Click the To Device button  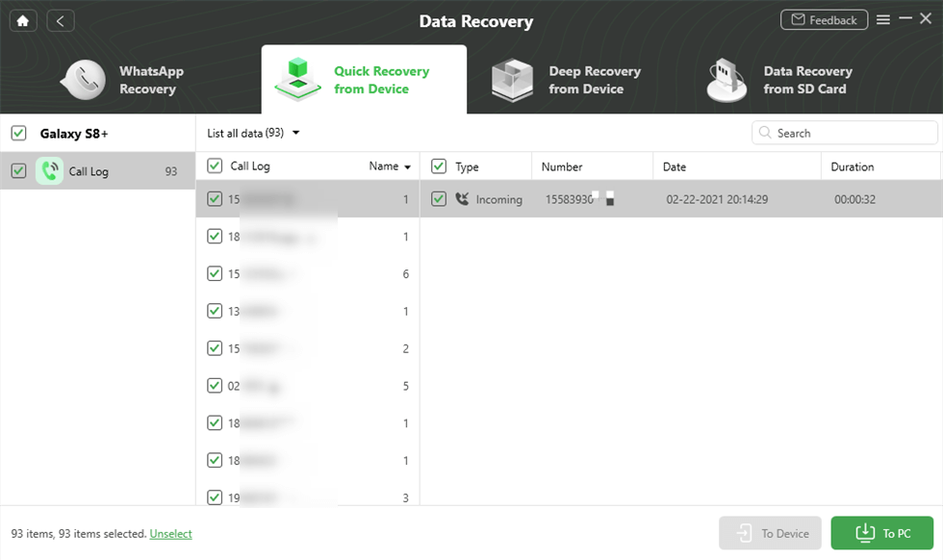[770, 533]
